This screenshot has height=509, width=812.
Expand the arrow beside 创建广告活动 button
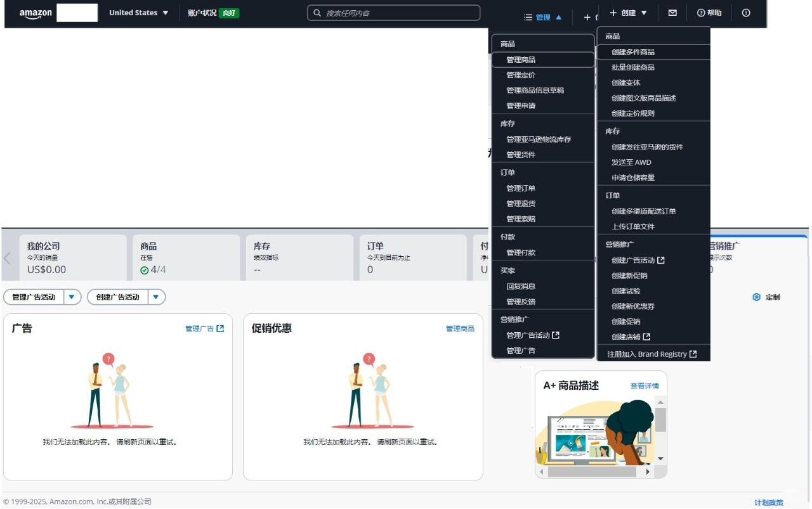pos(156,297)
